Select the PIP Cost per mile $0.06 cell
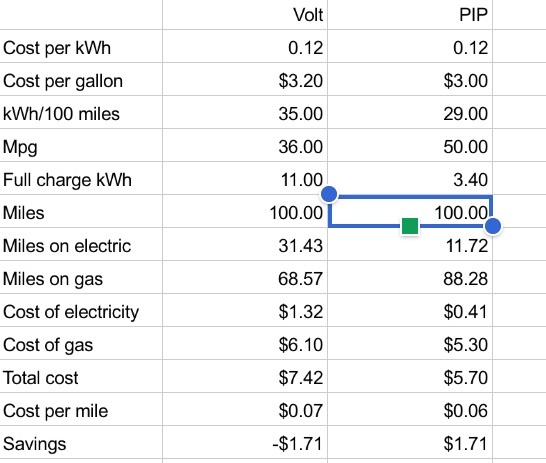 coord(410,409)
